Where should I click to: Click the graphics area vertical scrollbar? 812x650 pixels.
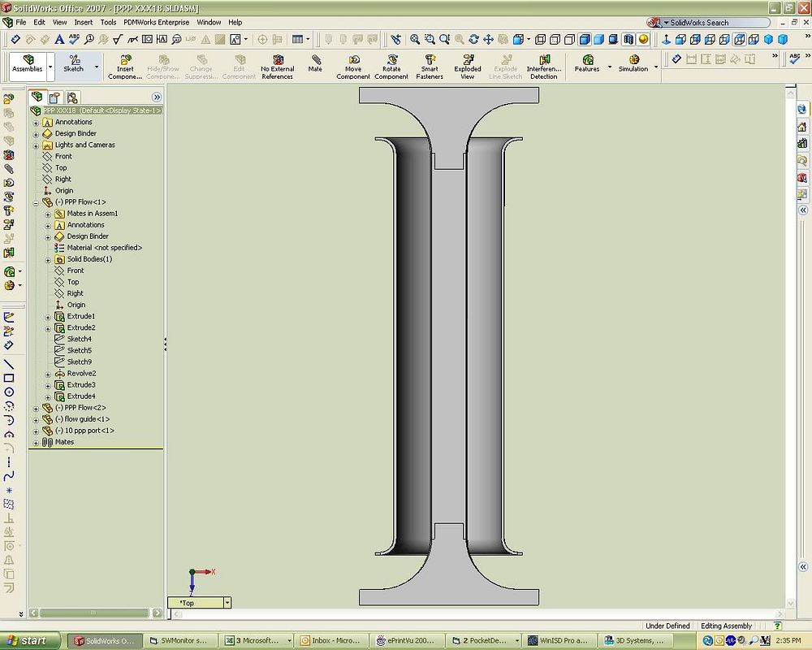pyautogui.click(x=790, y=346)
